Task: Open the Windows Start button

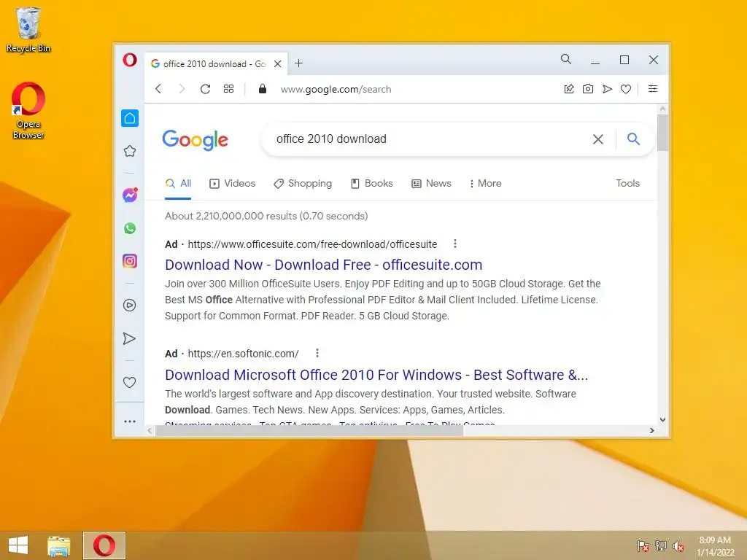Action: tap(18, 545)
